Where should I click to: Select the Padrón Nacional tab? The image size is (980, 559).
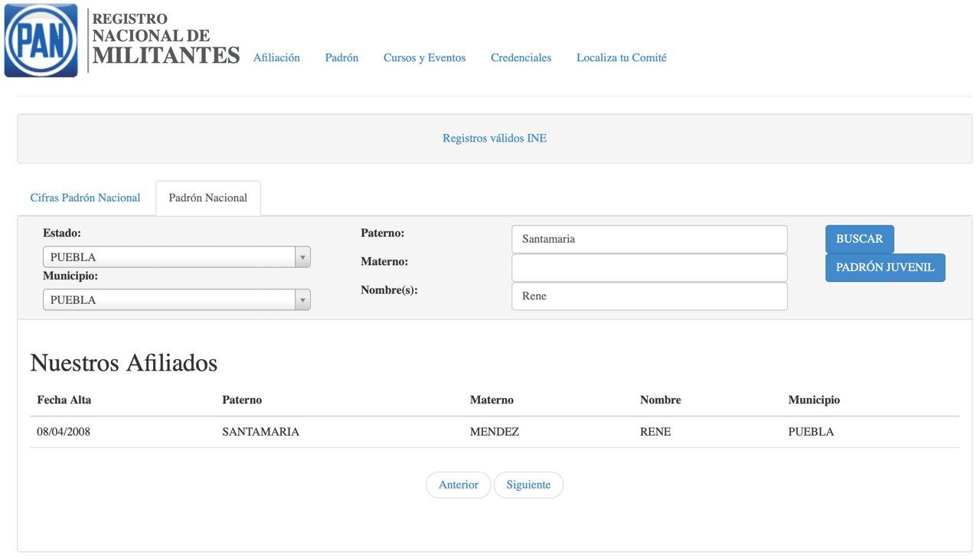(208, 198)
